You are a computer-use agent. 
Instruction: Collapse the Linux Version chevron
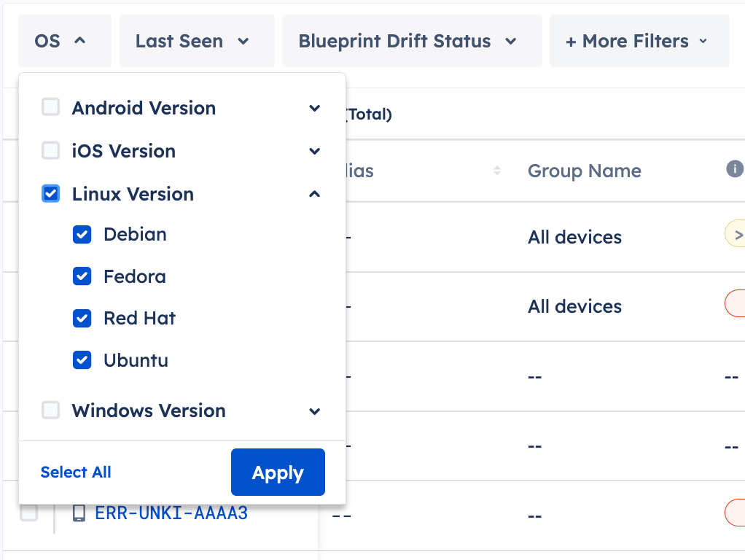314,194
